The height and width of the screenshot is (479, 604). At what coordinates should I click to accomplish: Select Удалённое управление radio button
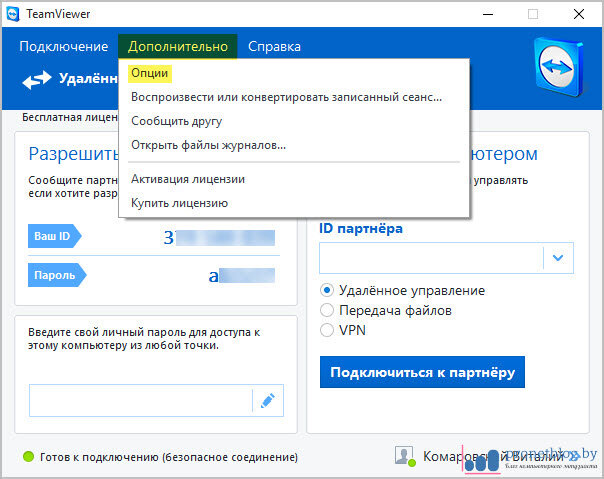tap(327, 290)
